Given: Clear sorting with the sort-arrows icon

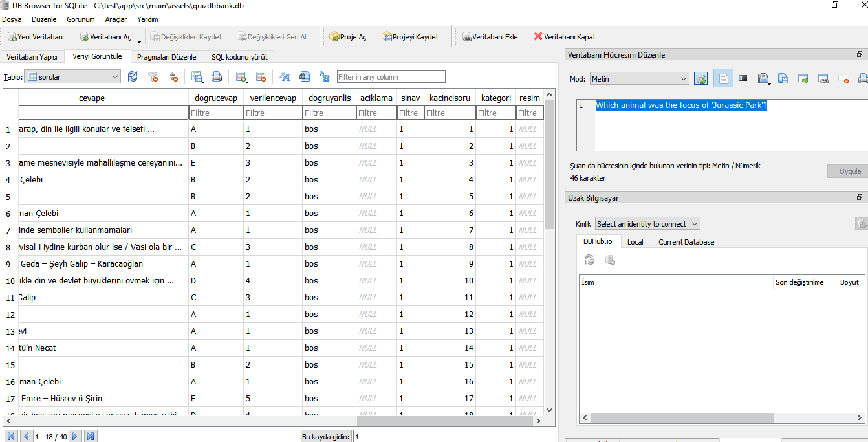Looking at the screenshot, I should tap(173, 76).
